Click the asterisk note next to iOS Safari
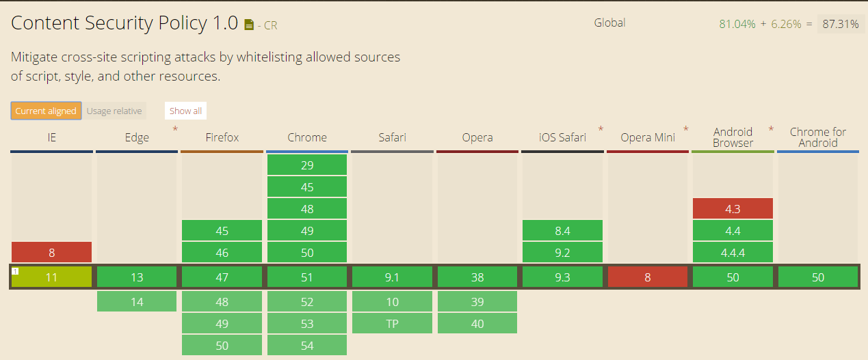868x360 pixels. (x=601, y=129)
